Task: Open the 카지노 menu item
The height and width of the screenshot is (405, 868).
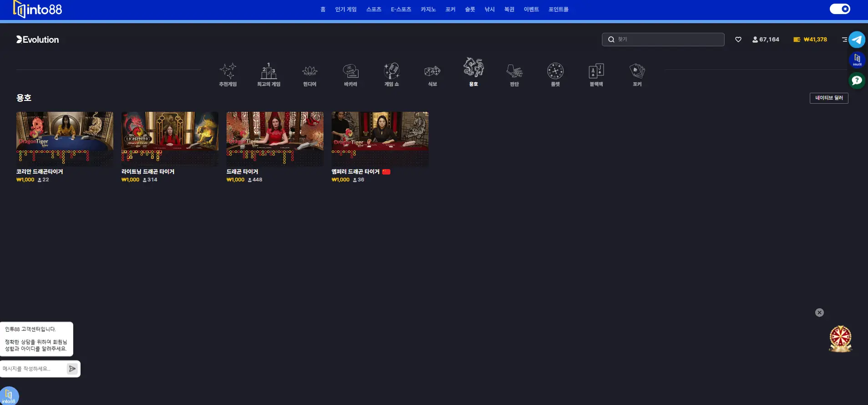Action: [x=428, y=9]
